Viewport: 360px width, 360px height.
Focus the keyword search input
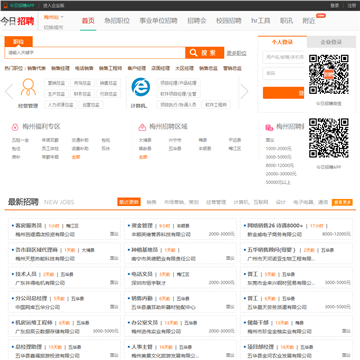coord(95,53)
